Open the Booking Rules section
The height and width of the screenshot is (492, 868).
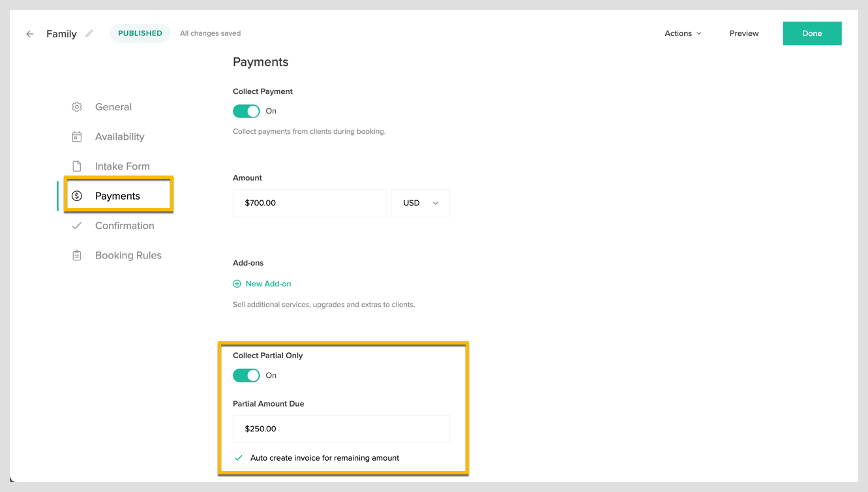[x=128, y=255]
